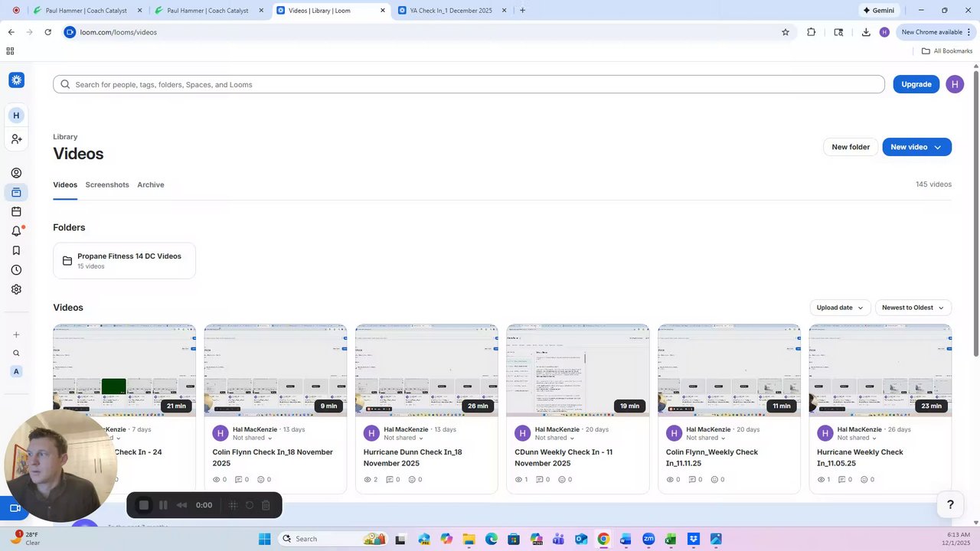Switch to the Archive tab
The image size is (980, 551).
pyautogui.click(x=151, y=184)
